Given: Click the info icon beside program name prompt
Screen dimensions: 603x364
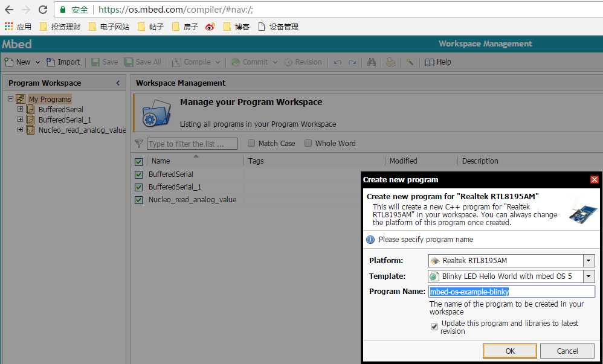Looking at the screenshot, I should pos(370,240).
